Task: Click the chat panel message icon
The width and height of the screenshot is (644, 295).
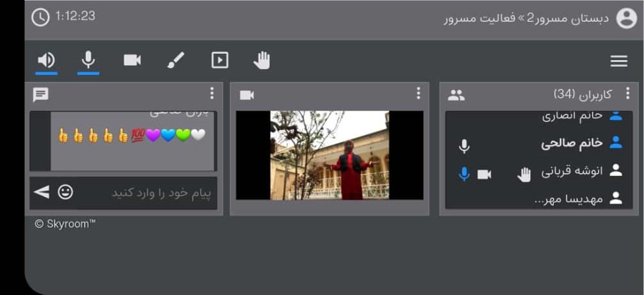Action: point(41,95)
